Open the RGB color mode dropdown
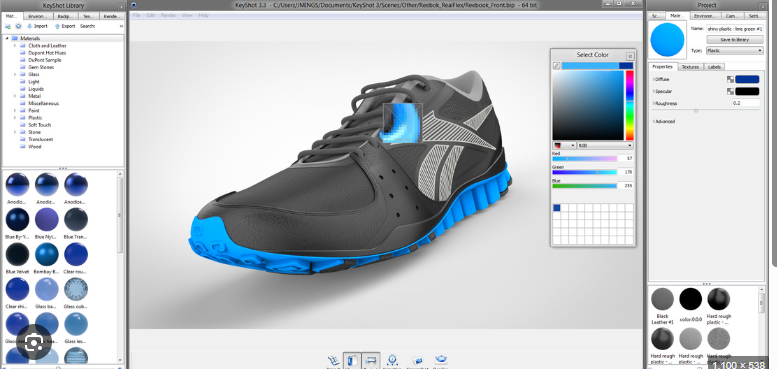This screenshot has width=777, height=369. tap(606, 146)
